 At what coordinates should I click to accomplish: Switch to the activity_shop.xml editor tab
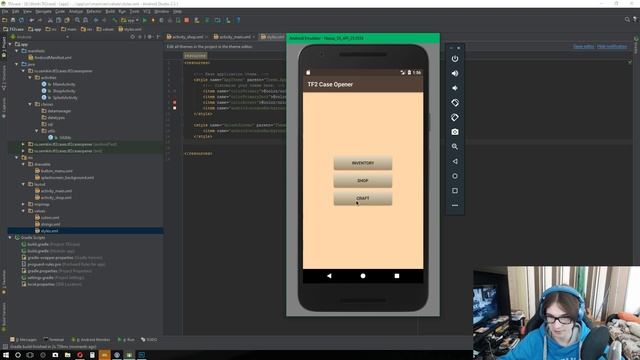pos(187,37)
